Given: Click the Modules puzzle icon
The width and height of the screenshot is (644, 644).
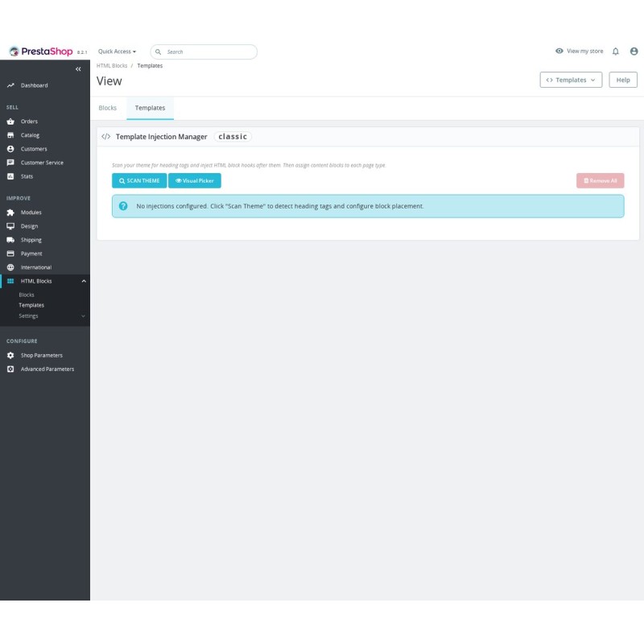Looking at the screenshot, I should (x=10, y=213).
